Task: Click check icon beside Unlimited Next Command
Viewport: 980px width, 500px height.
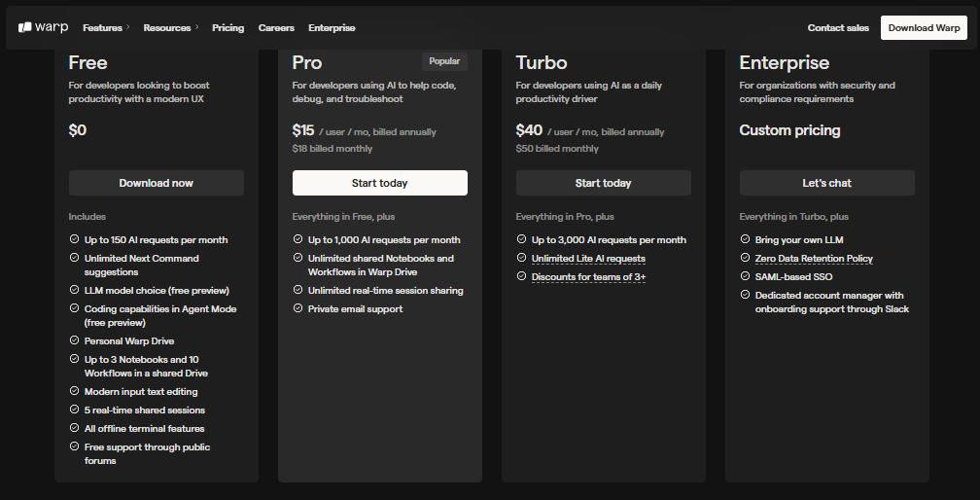Action: (74, 258)
